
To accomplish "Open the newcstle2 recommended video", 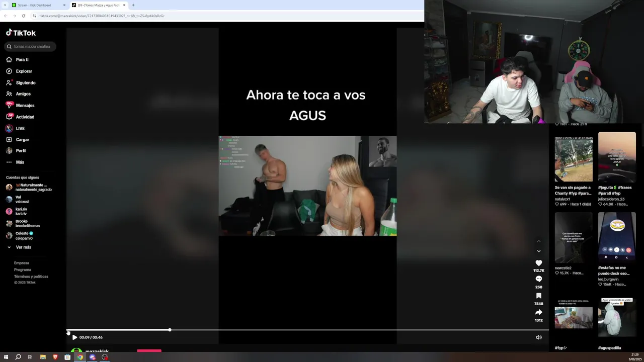I will tap(574, 237).
